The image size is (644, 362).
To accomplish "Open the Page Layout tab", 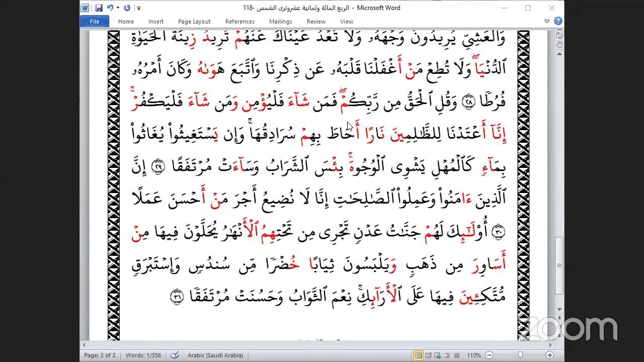I will click(x=194, y=22).
